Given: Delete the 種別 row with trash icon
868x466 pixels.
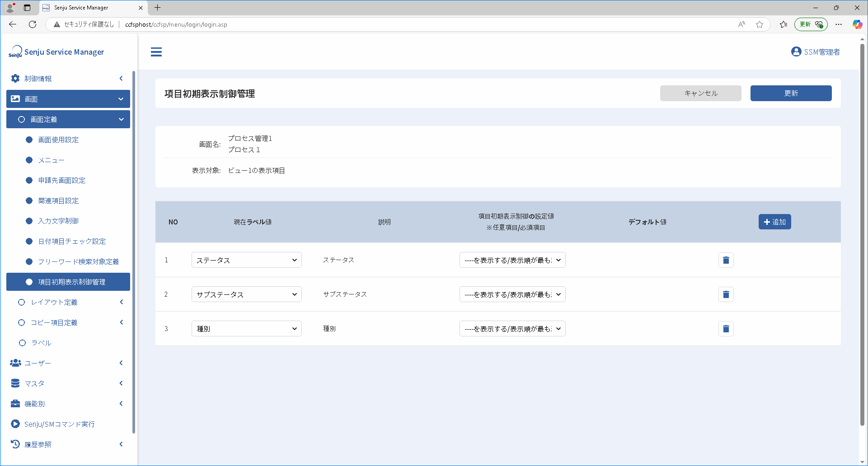Looking at the screenshot, I should [x=726, y=329].
